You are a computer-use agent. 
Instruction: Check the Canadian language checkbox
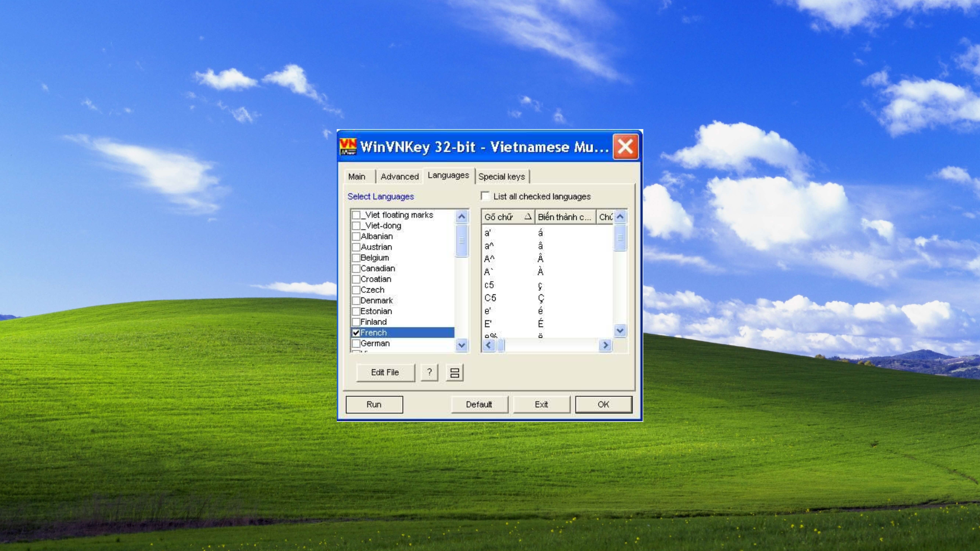356,269
